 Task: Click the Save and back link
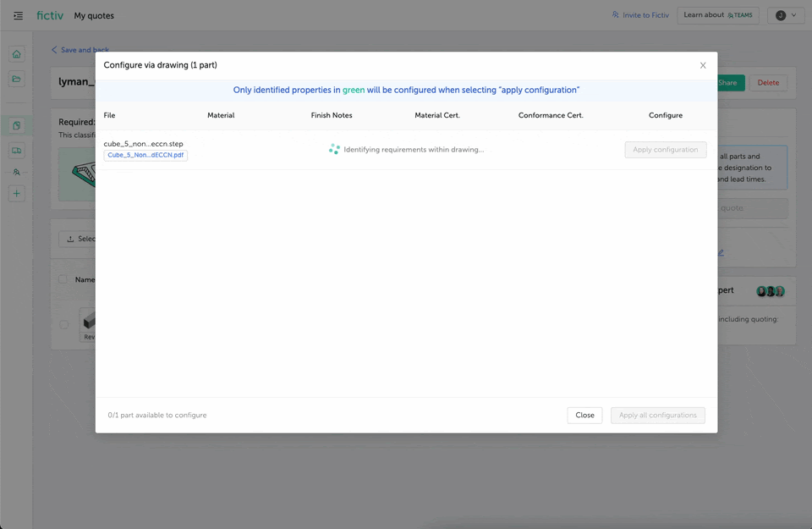(80, 50)
